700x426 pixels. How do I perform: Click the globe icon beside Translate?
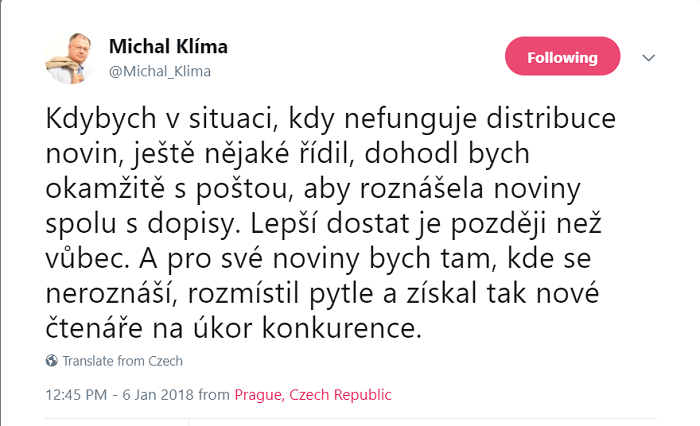[x=52, y=361]
